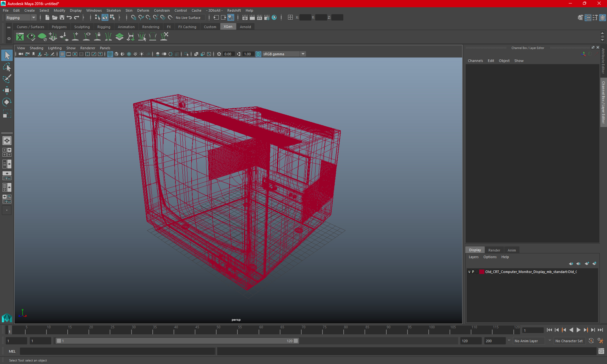Image resolution: width=607 pixels, height=364 pixels.
Task: Click move layer up icon
Action: (x=571, y=264)
